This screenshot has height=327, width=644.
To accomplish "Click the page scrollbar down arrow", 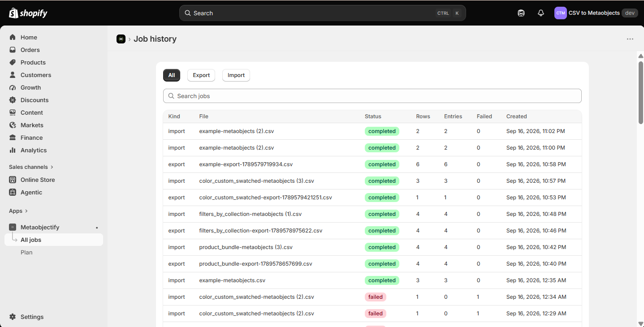I will [640, 323].
